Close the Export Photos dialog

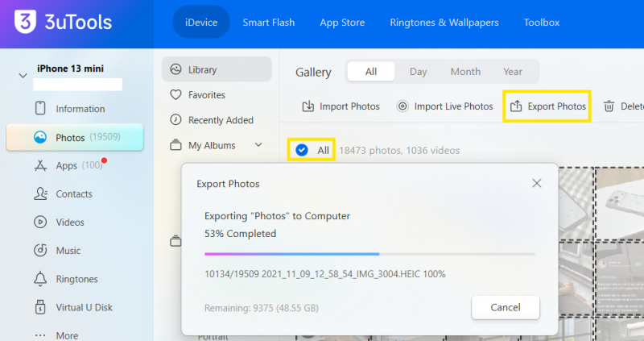(x=537, y=183)
